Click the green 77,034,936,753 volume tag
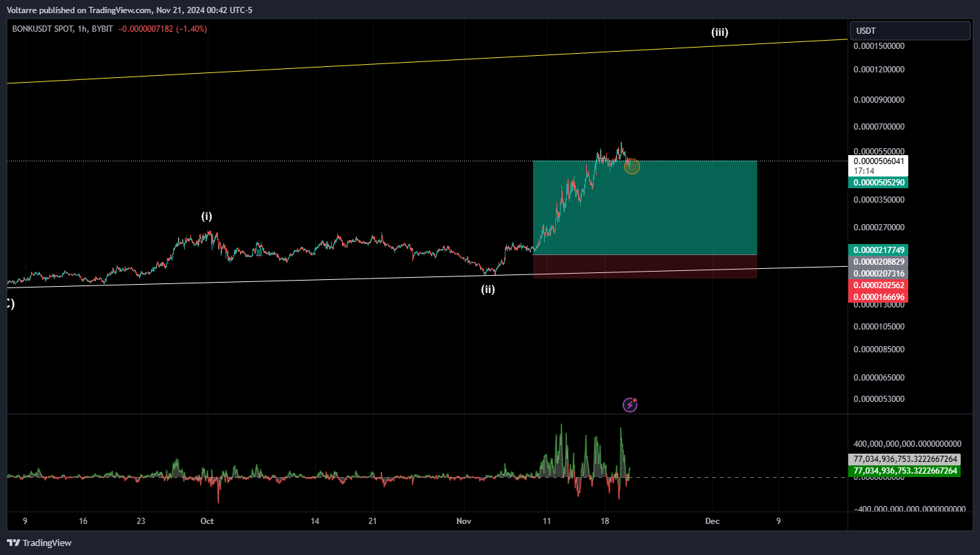This screenshot has height=555, width=980. pyautogui.click(x=905, y=471)
